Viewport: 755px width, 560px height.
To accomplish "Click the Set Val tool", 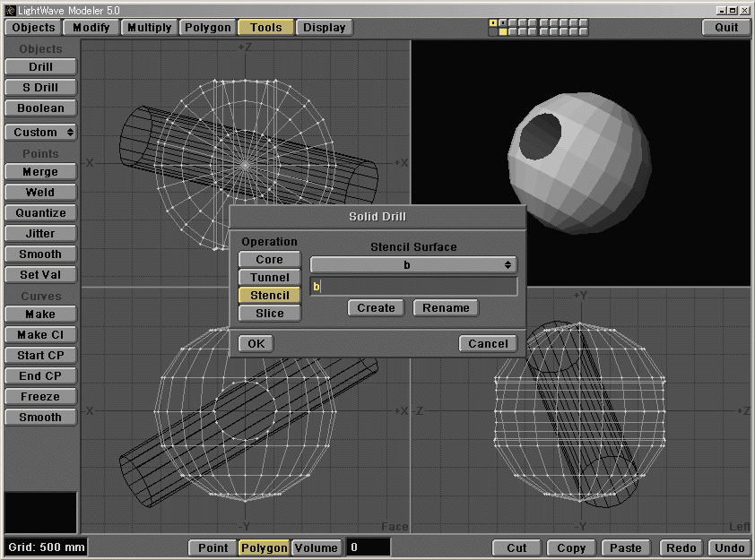I will 39,274.
